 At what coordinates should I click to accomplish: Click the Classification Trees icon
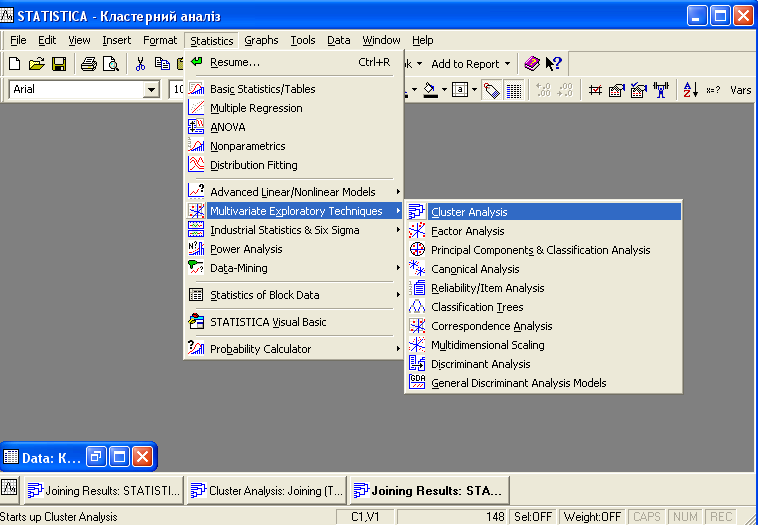pyautogui.click(x=417, y=306)
